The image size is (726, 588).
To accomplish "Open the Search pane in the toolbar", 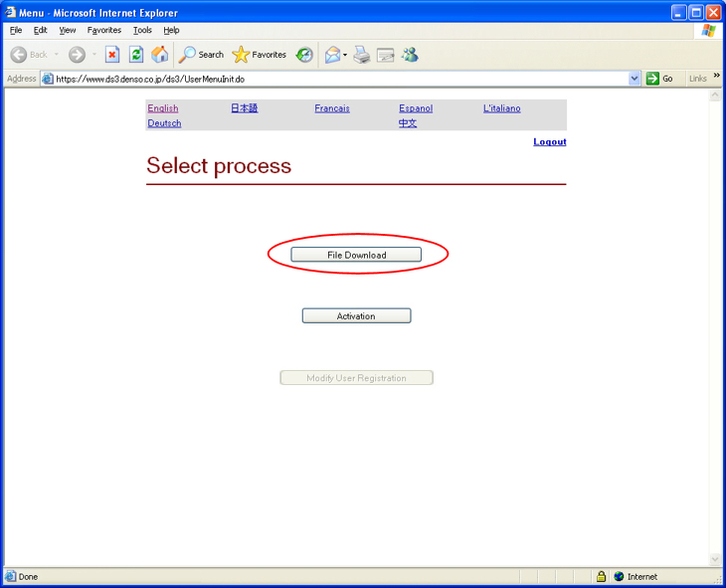I will [x=202, y=55].
